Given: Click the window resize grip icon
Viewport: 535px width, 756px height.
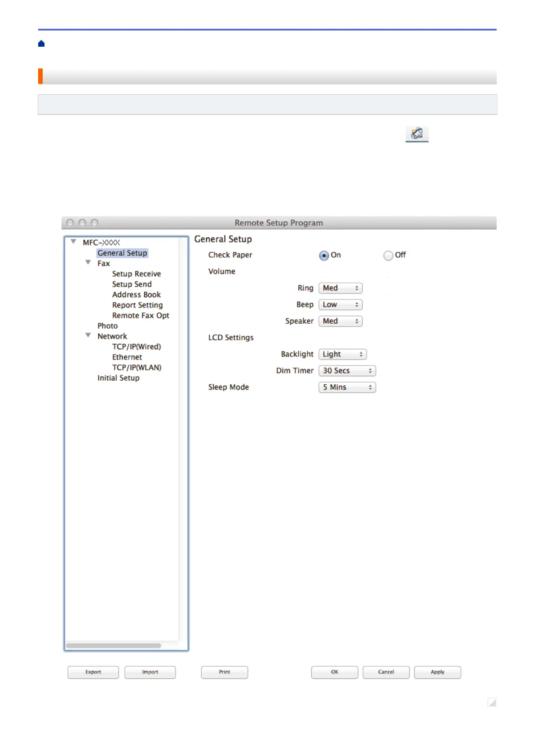Looking at the screenshot, I should pos(493,703).
